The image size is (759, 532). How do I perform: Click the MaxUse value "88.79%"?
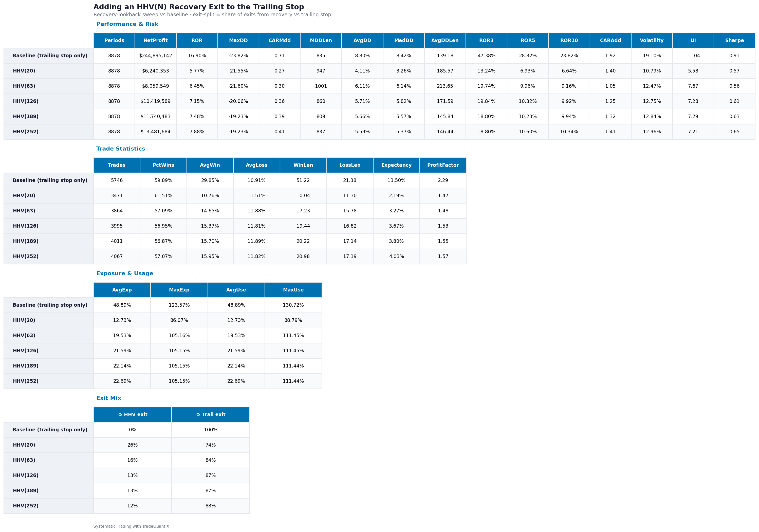click(x=293, y=320)
